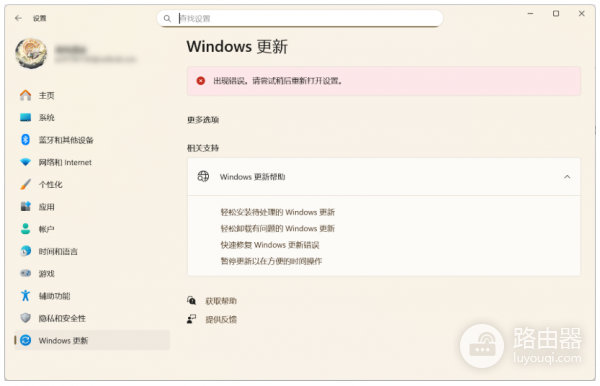Click the 辅助功能 accessibility figure icon
The height and width of the screenshot is (386, 600).
[x=26, y=295]
